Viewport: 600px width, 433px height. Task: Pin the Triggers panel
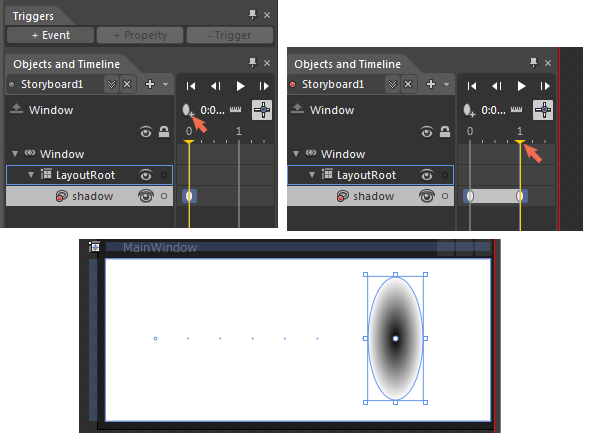click(253, 15)
